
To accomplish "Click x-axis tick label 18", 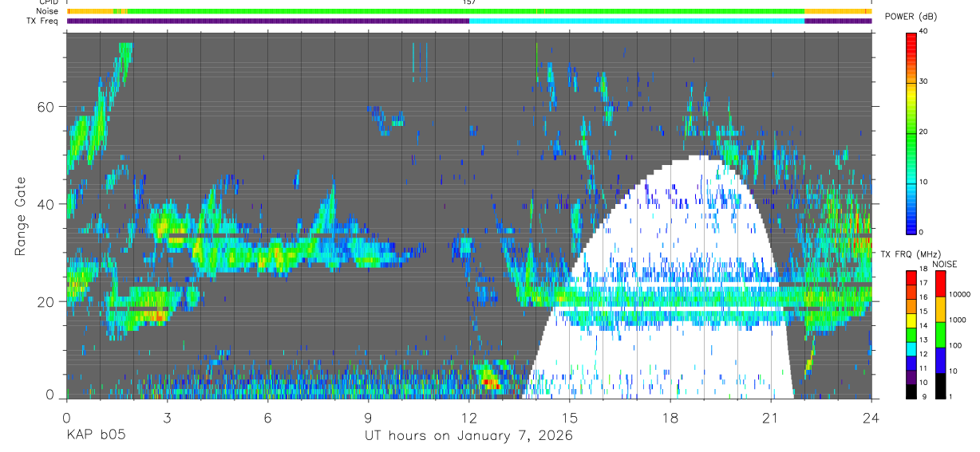I will (670, 416).
